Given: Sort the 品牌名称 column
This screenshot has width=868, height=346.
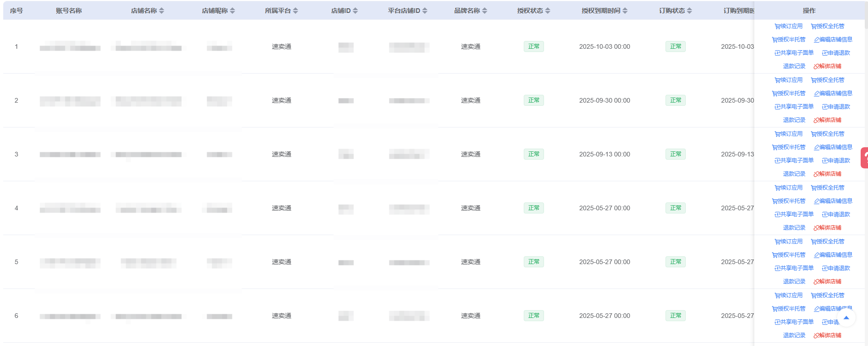Looking at the screenshot, I should [x=485, y=11].
